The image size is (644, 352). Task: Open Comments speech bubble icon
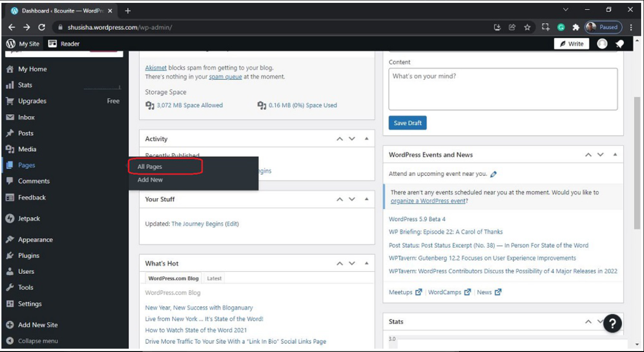coord(10,181)
